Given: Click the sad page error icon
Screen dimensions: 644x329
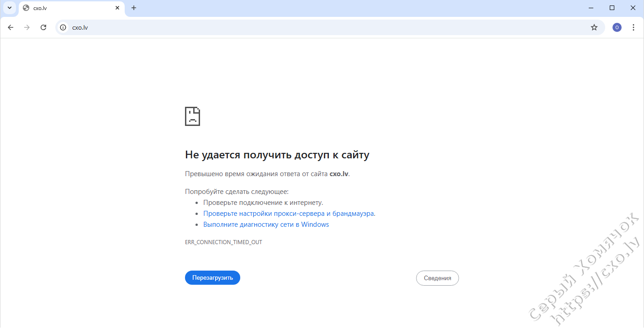Looking at the screenshot, I should click(192, 116).
